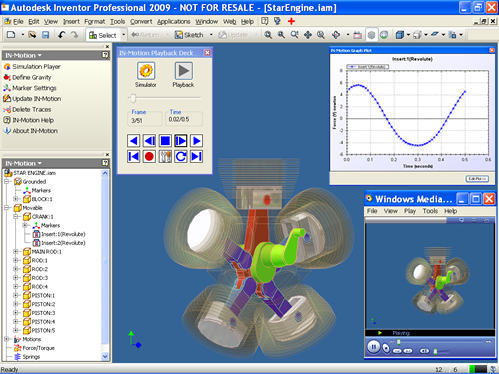Jump to the last frame button
This screenshot has width=499, height=374.
coord(197,156)
